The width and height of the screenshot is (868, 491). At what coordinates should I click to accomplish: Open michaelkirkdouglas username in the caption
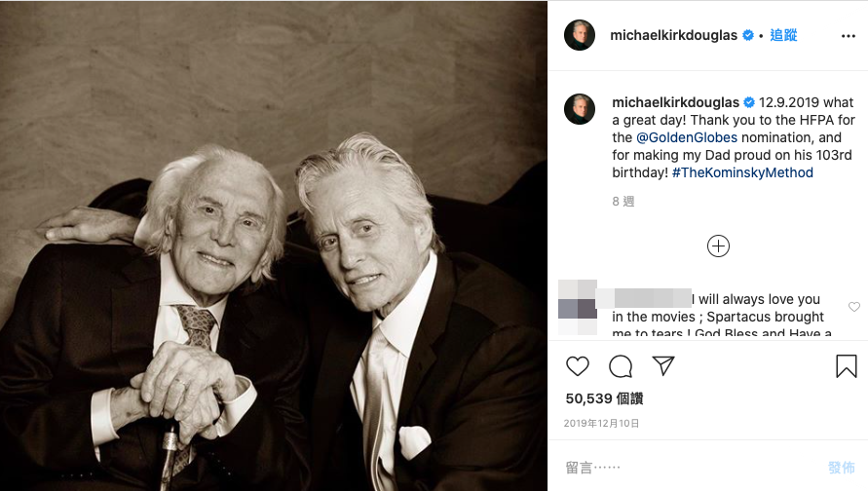(676, 102)
